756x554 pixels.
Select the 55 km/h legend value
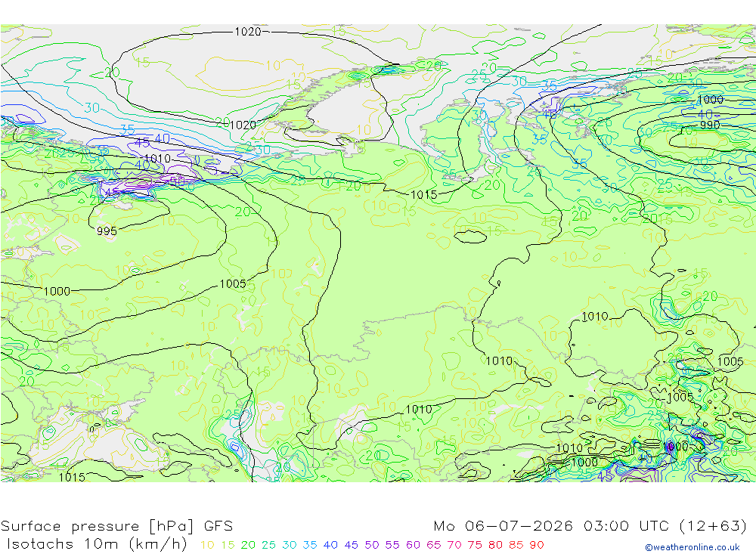pyautogui.click(x=392, y=545)
